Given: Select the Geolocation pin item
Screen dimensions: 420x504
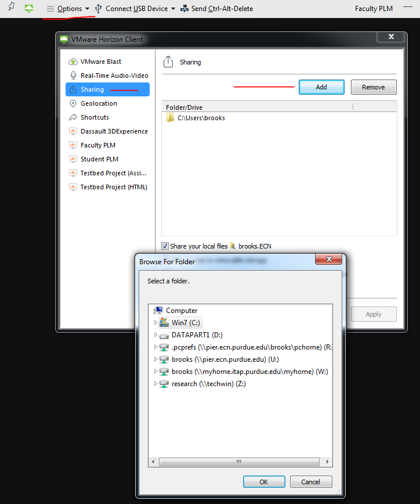Looking at the screenshot, I should [73, 103].
